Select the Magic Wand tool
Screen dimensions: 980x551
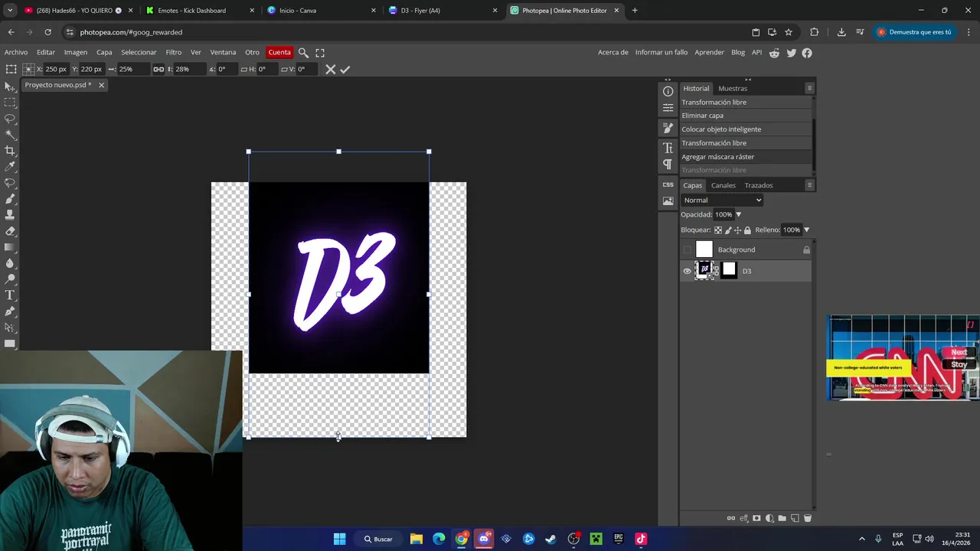click(x=10, y=135)
